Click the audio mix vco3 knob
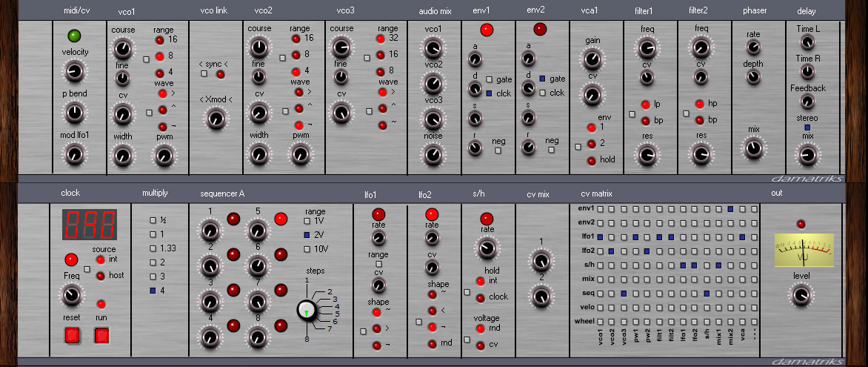This screenshot has width=868, height=367. tap(433, 119)
